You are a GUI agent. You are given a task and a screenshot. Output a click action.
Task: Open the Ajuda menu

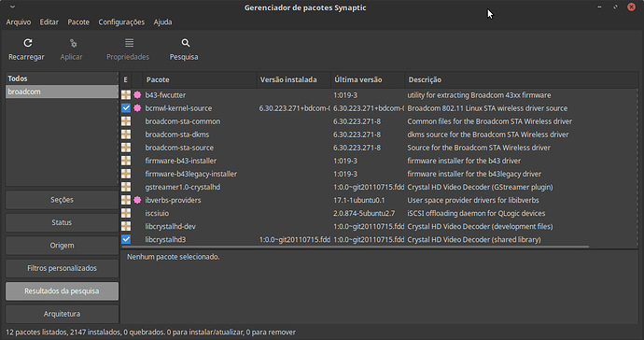[x=162, y=22]
